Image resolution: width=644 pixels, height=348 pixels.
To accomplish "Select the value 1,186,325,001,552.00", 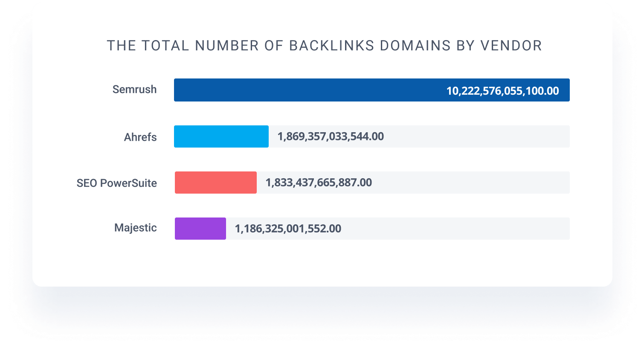I will point(288,229).
